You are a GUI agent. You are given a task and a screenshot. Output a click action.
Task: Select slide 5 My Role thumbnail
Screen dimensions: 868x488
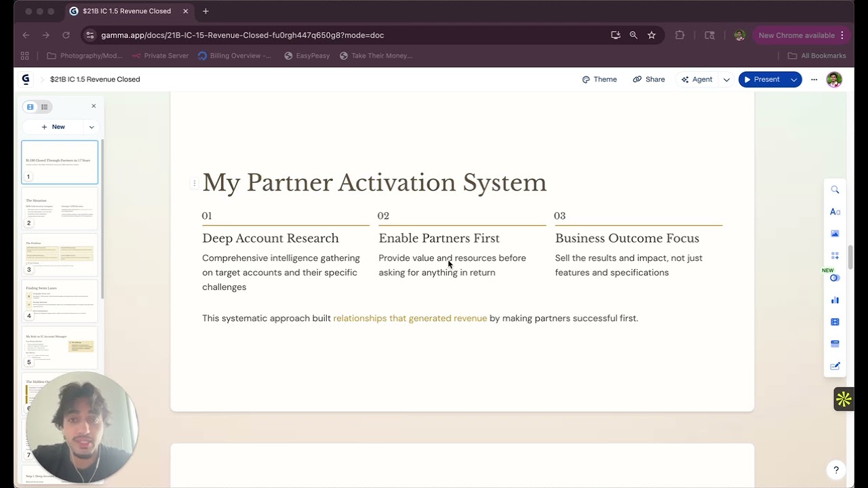click(60, 348)
